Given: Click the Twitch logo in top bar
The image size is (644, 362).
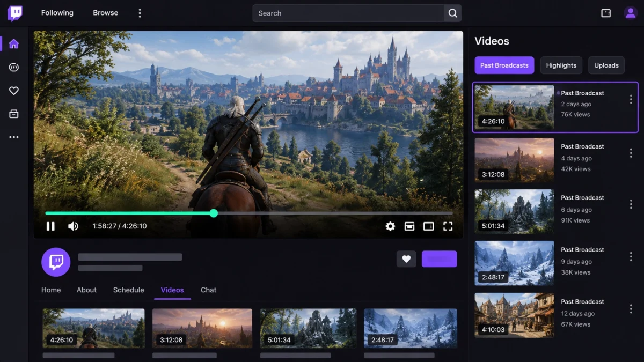Looking at the screenshot, I should click(15, 13).
